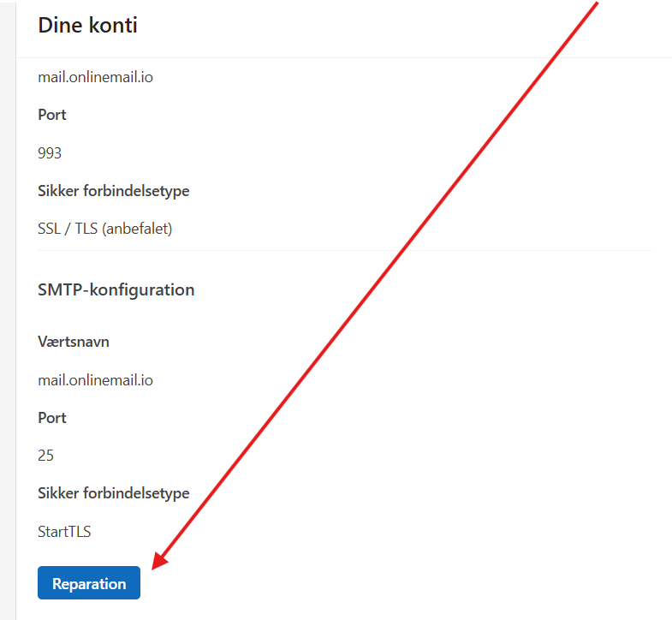The height and width of the screenshot is (620, 672).
Task: Click the gray sidebar strip beside Dine konti
Action: click(8, 310)
